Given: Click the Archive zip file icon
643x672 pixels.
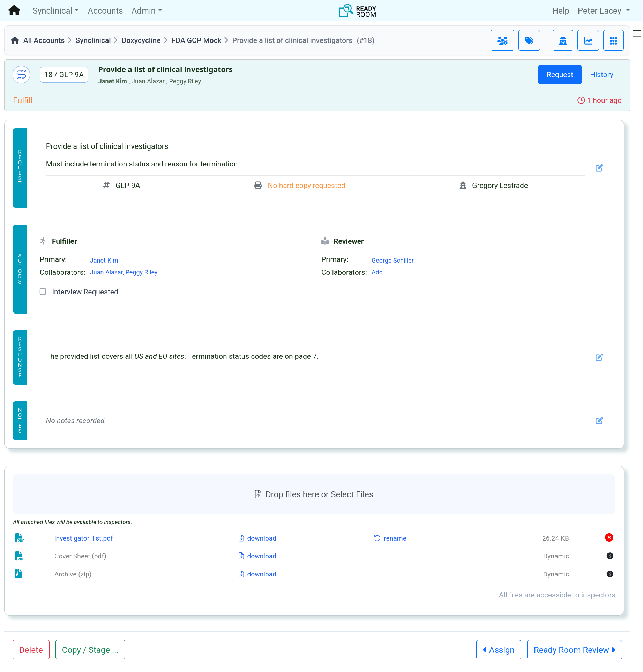Looking at the screenshot, I should 18,574.
